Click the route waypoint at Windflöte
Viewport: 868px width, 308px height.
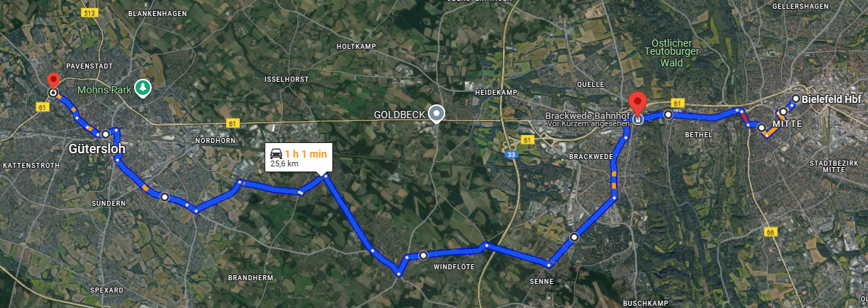pos(423,255)
